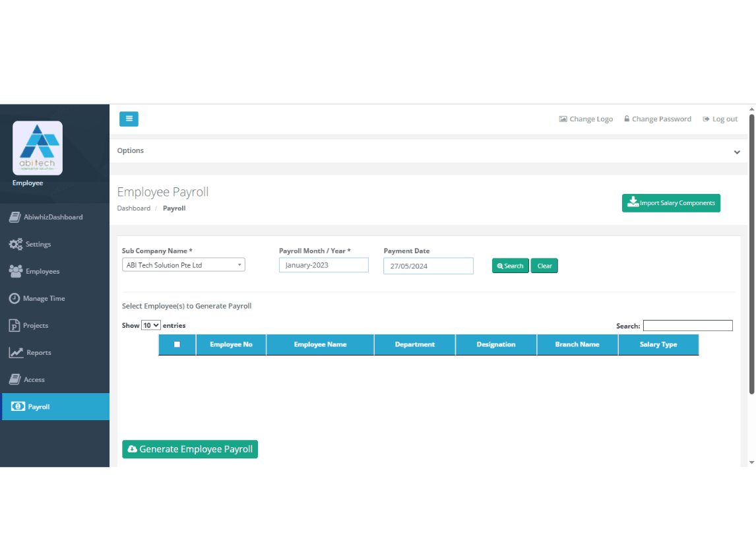Click the Payment Date input field
The width and height of the screenshot is (756, 560).
point(428,266)
